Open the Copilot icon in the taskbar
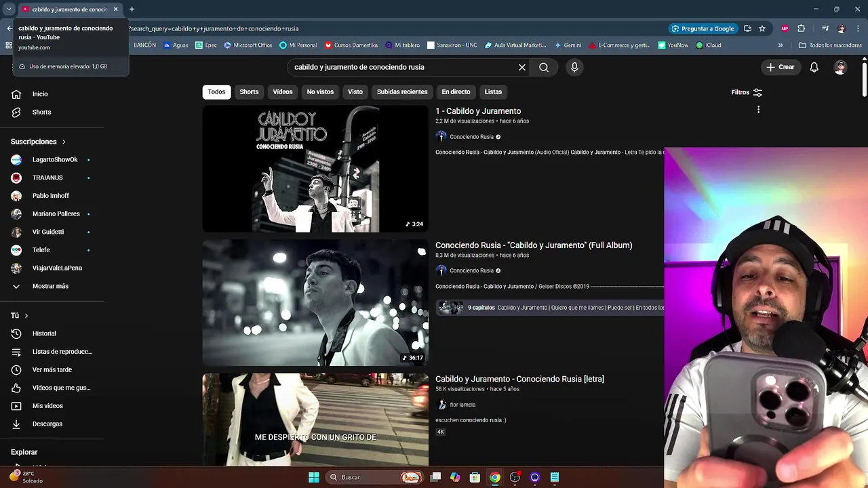 click(455, 477)
